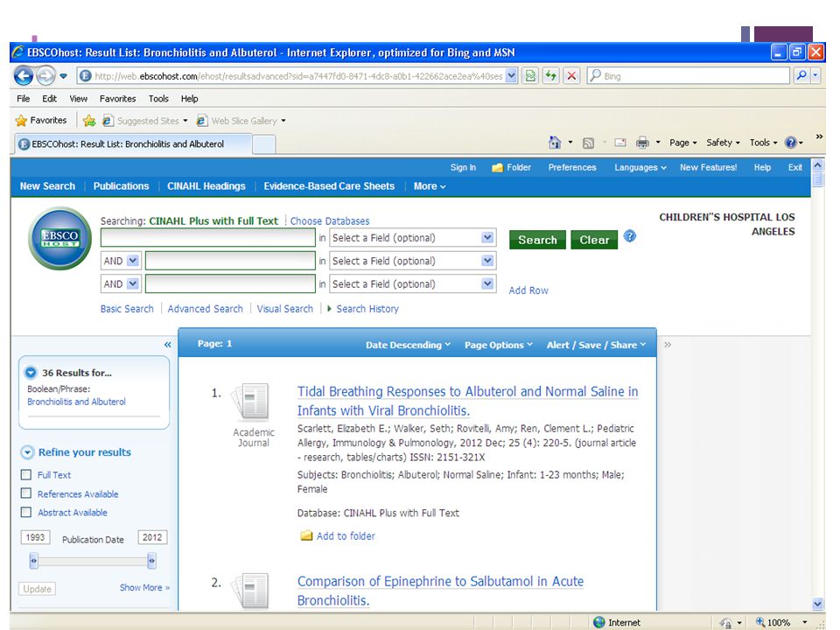
Task: Open the Alert / Save / Share dropdown
Action: click(596, 345)
